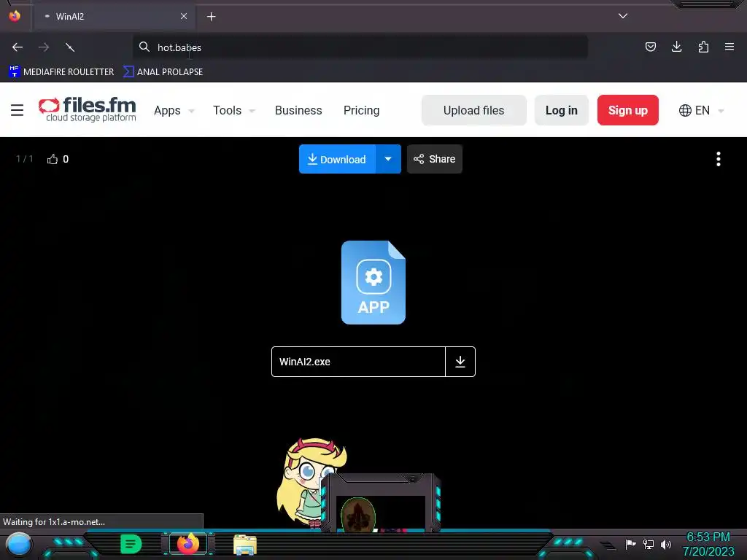Click the volume speaker tray icon
The height and width of the screenshot is (560, 747).
(x=665, y=544)
